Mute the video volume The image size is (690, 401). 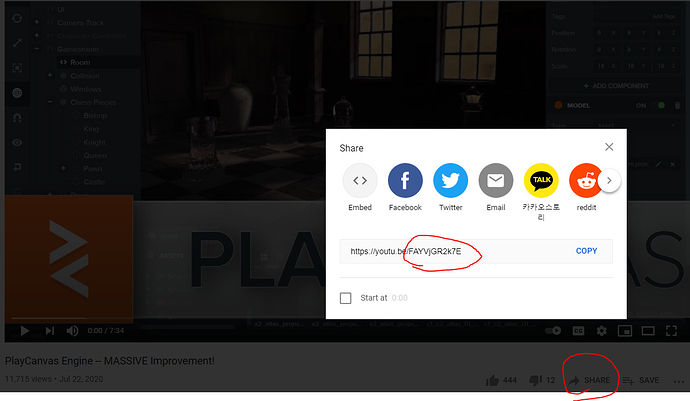click(72, 330)
